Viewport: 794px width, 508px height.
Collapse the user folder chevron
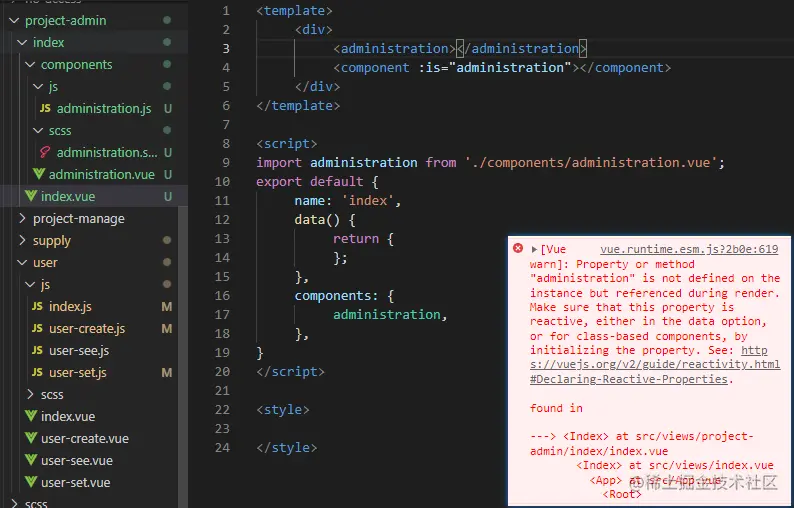(x=22, y=262)
